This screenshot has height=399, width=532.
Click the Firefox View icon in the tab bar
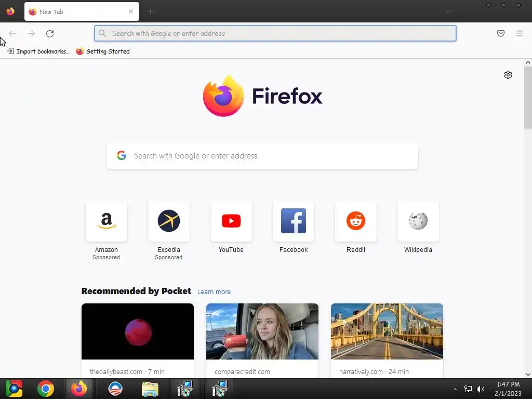pos(10,11)
